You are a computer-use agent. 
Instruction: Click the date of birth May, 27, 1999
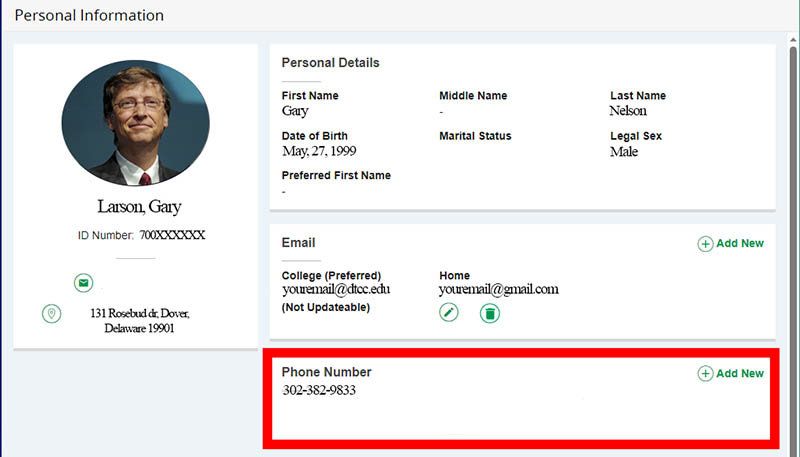319,151
